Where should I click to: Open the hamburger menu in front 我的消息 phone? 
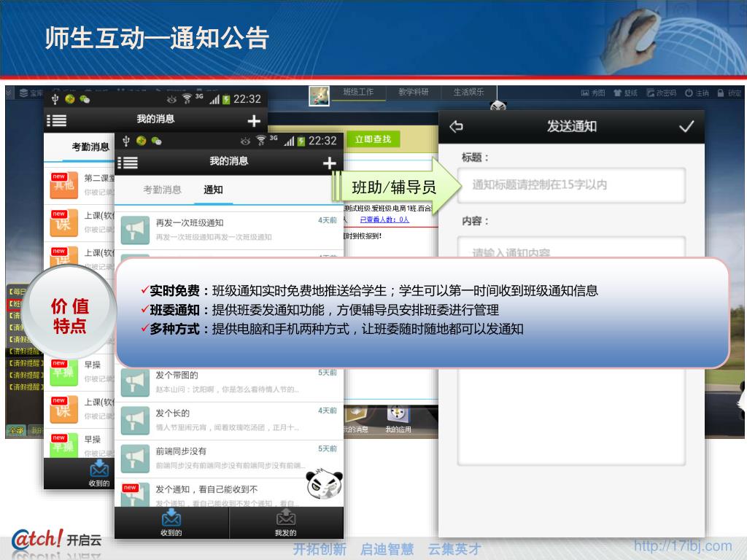pos(128,163)
